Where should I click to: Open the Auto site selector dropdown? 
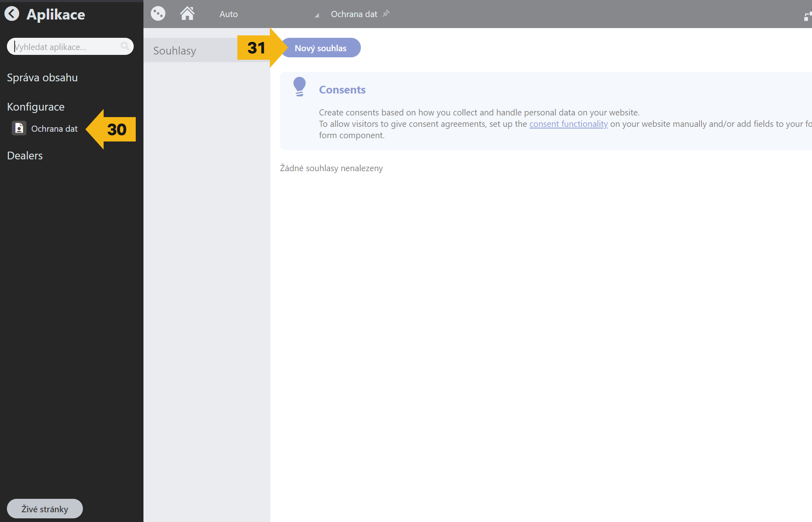[x=269, y=14]
